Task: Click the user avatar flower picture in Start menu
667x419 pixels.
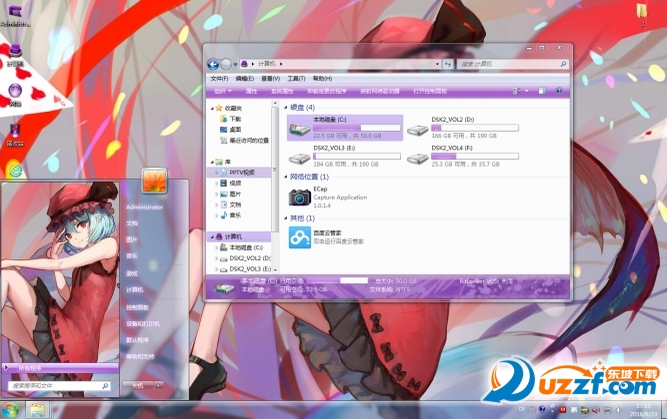Action: click(154, 181)
